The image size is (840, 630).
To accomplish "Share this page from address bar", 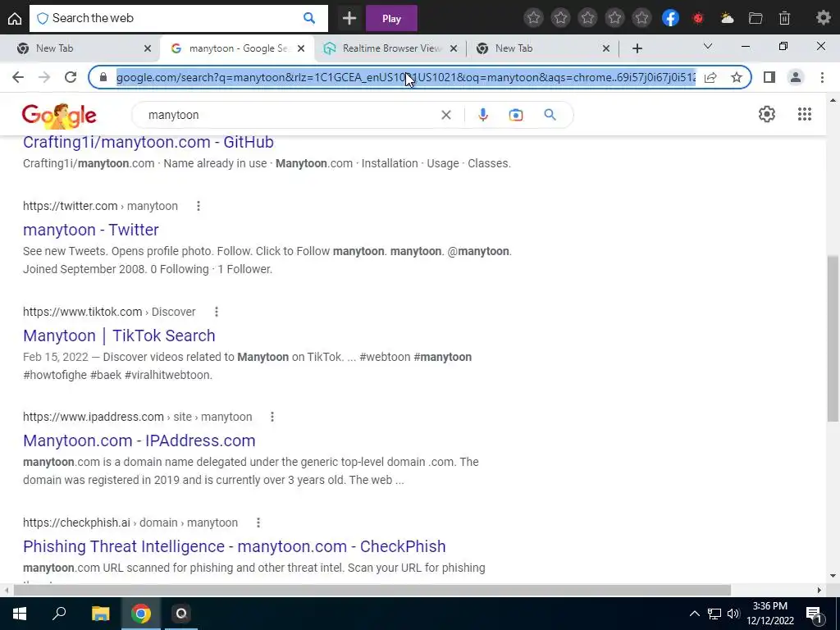I will [710, 77].
